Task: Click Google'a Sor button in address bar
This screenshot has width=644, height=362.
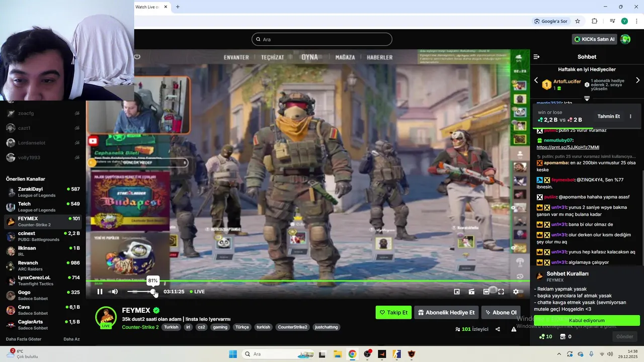Action: pyautogui.click(x=551, y=21)
